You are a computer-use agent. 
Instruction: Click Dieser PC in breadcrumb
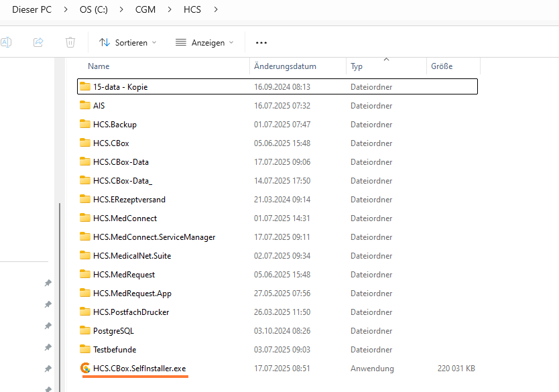32,9
